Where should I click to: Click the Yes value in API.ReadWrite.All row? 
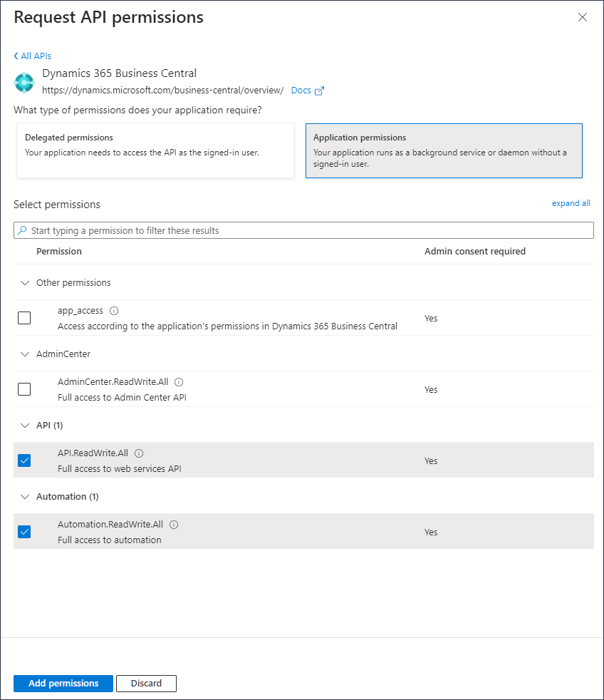[431, 460]
